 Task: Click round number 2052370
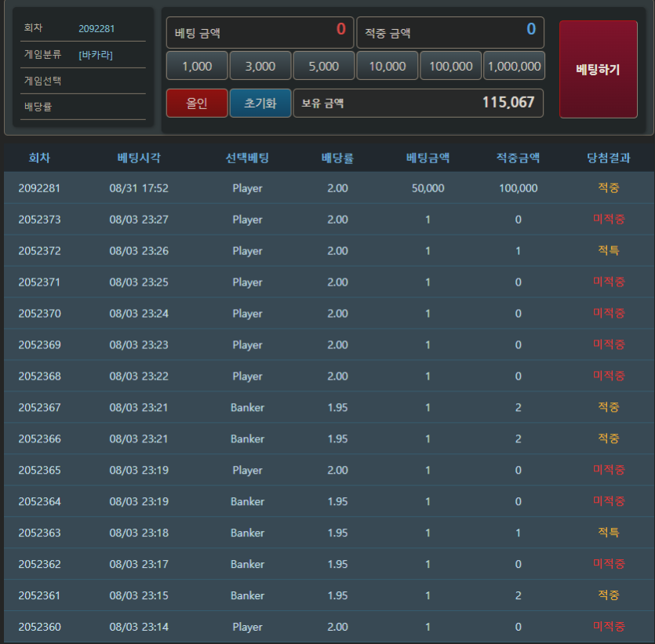39,314
